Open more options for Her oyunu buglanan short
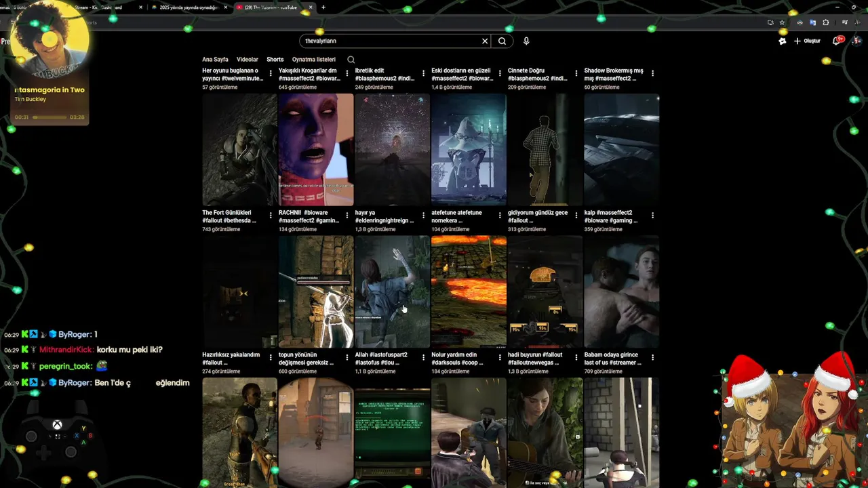The height and width of the screenshot is (488, 868). pyautogui.click(x=271, y=73)
